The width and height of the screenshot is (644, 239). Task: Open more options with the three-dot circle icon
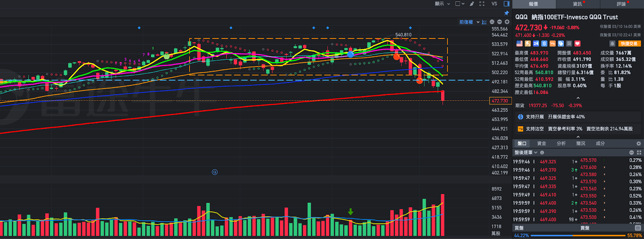coord(632,153)
